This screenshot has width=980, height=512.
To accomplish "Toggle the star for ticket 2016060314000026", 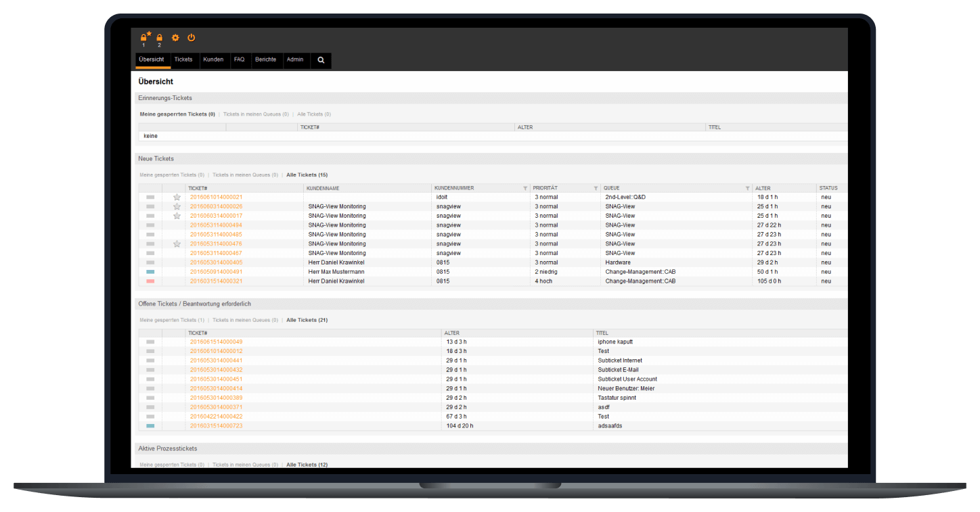I will (177, 206).
